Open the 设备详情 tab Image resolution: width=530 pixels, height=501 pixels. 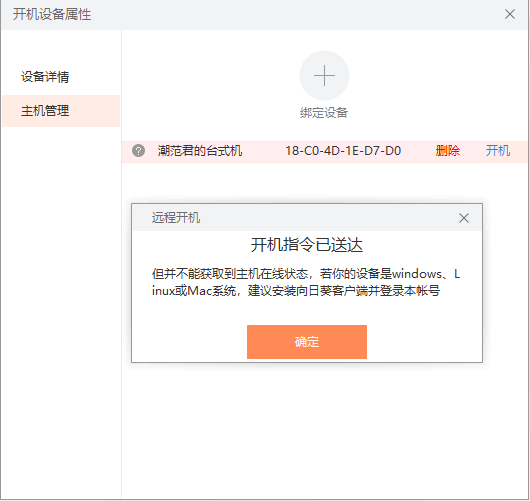coord(45,77)
